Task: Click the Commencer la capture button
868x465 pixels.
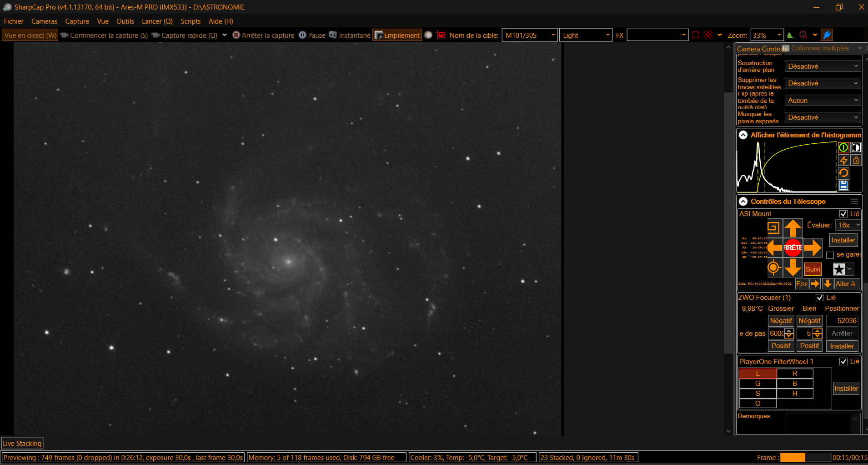Action: pos(104,35)
